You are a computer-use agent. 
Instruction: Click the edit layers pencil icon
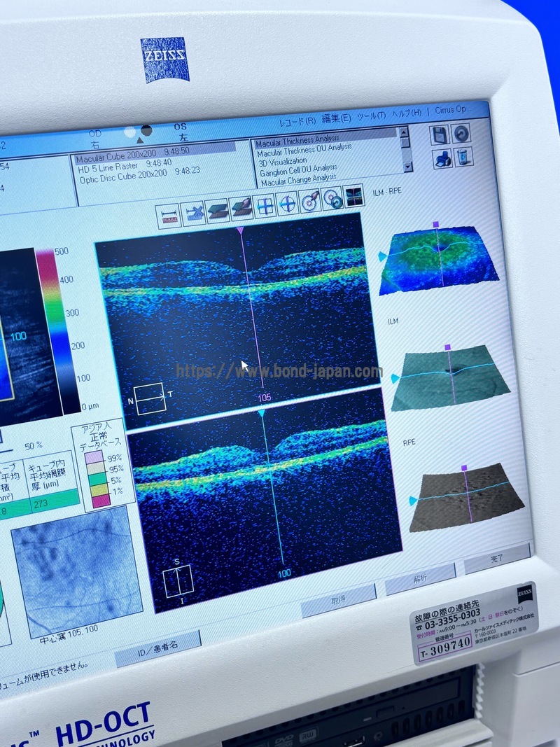point(241,208)
